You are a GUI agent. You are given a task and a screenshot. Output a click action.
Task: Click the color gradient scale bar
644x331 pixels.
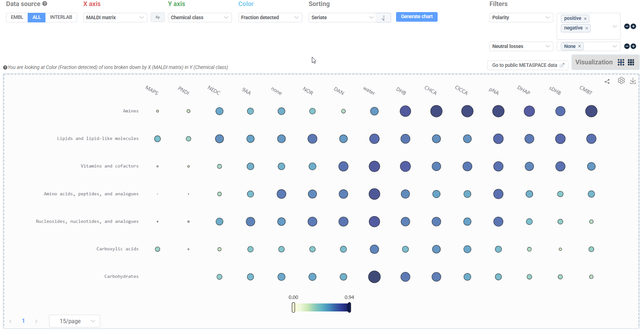[x=321, y=308]
